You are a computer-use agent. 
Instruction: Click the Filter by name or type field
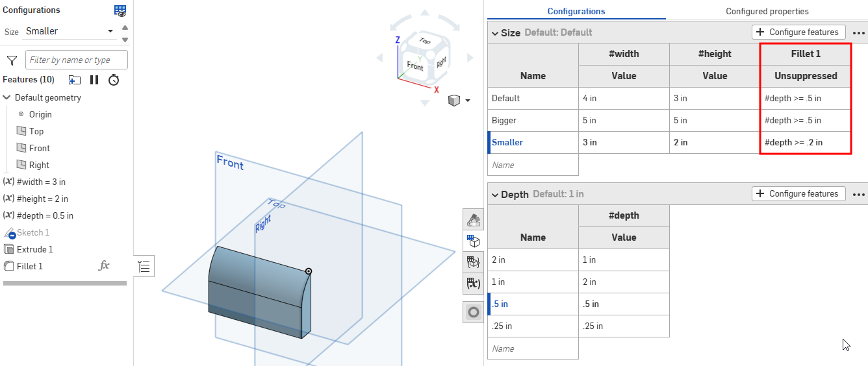point(76,60)
